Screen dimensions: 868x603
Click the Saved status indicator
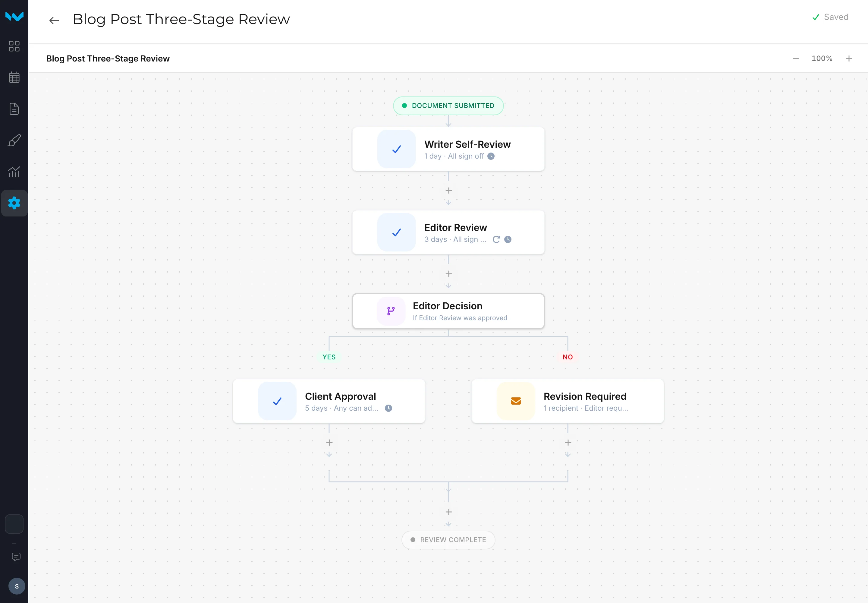point(830,17)
